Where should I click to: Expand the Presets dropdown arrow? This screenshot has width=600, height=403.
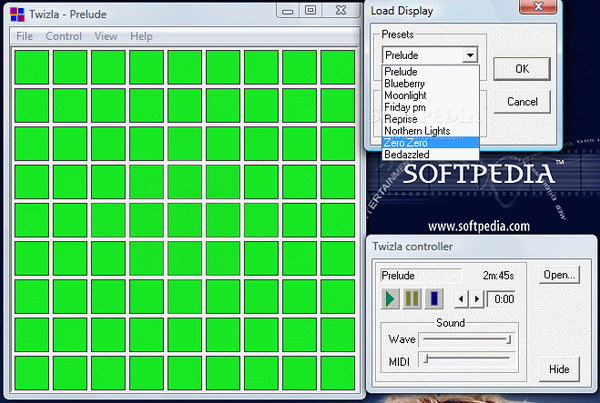tap(470, 55)
